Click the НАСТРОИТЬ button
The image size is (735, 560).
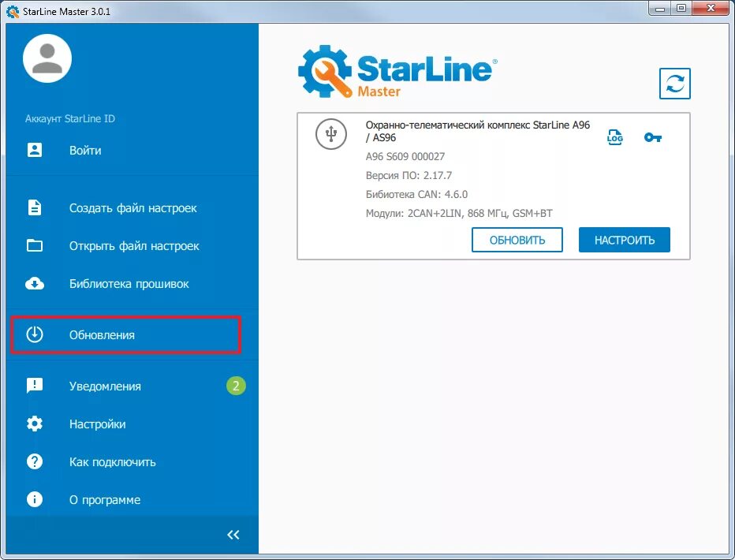coord(625,240)
